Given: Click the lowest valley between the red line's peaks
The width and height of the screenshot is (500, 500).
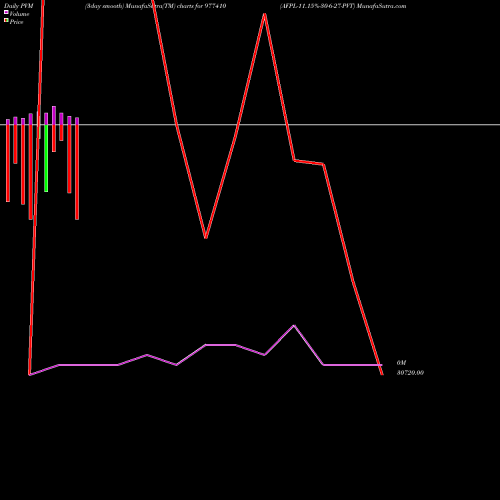Looking at the screenshot, I should pyautogui.click(x=206, y=237).
